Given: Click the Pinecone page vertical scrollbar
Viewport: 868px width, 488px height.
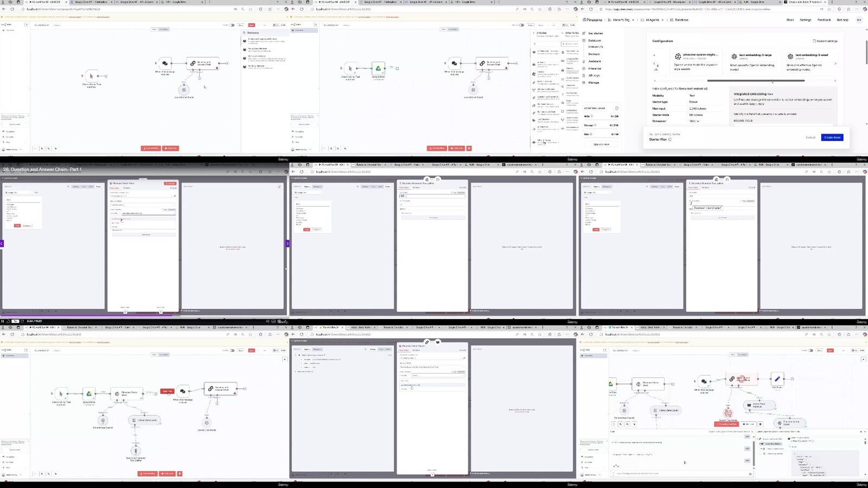Looking at the screenshot, I should 866,52.
